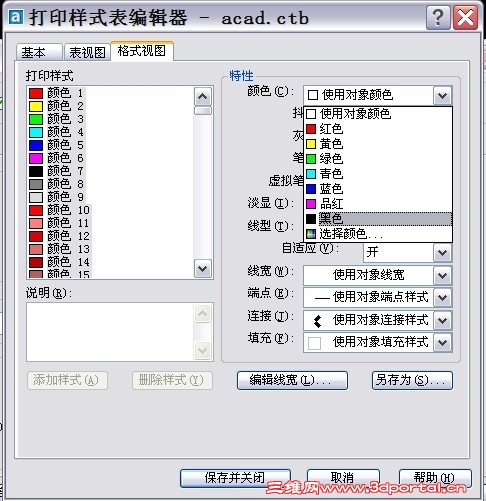This screenshot has width=486, height=501.
Task: Choose 黑色 in the color list
Action: coord(378,219)
